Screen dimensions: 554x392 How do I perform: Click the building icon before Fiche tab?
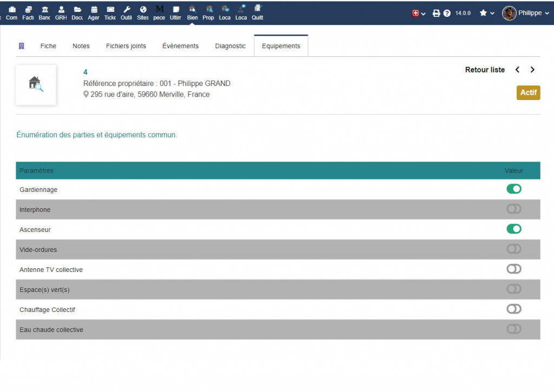21,46
